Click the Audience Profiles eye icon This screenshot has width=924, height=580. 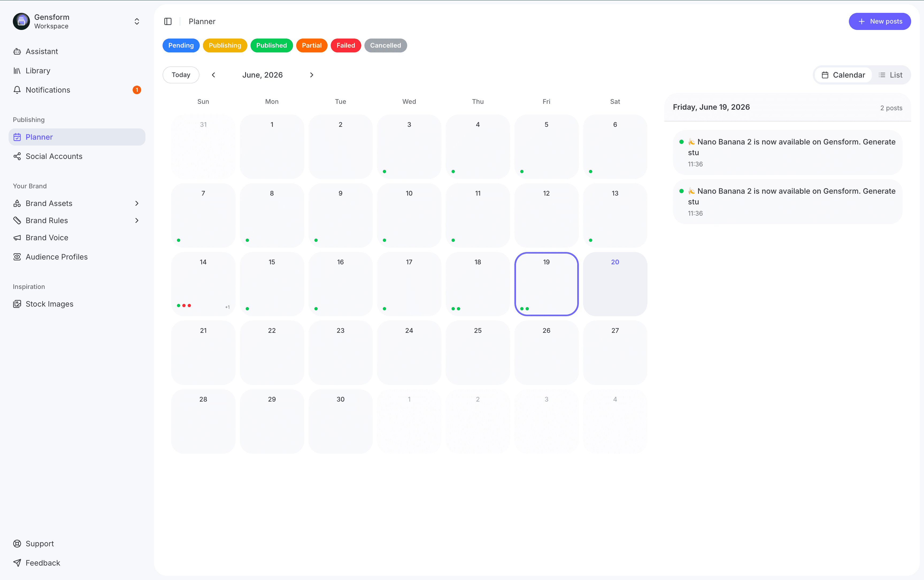pos(17,257)
